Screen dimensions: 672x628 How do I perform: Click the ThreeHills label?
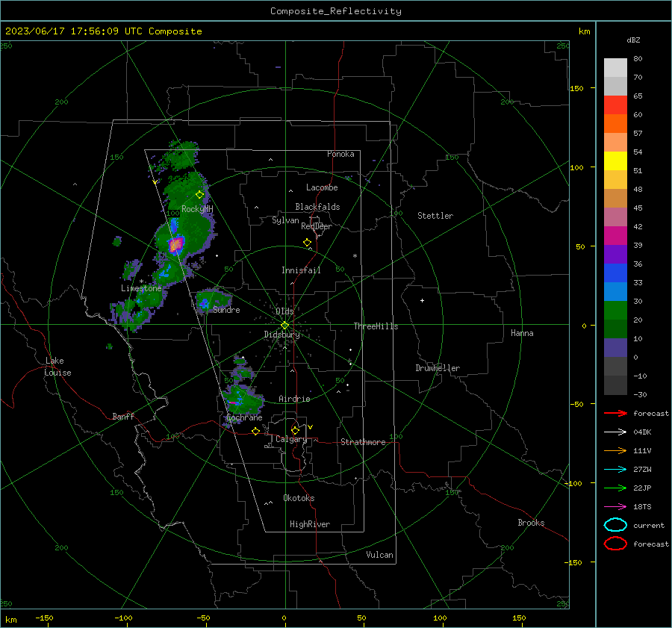(x=376, y=326)
